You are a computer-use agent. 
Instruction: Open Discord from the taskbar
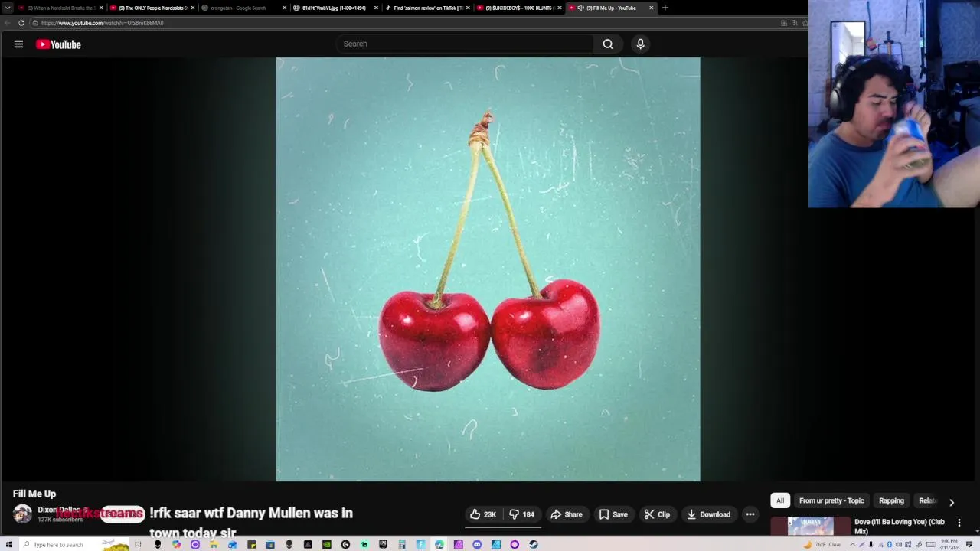point(477,544)
